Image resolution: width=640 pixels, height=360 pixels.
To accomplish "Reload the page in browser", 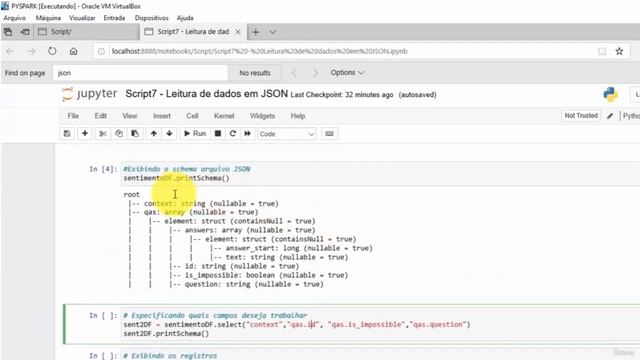I will click(52, 51).
